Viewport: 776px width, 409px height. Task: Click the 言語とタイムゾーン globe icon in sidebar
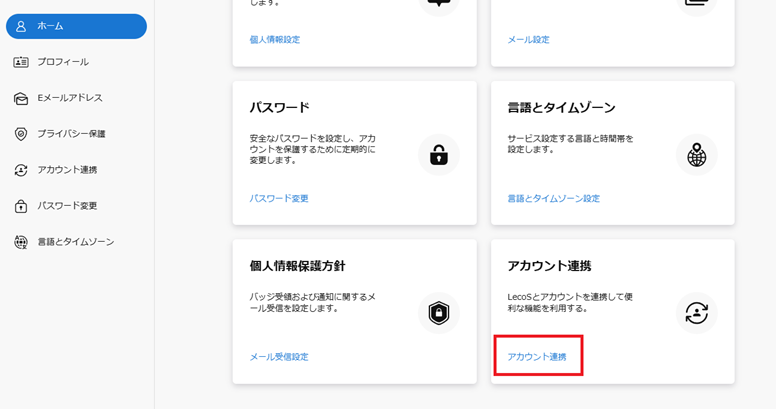click(21, 242)
